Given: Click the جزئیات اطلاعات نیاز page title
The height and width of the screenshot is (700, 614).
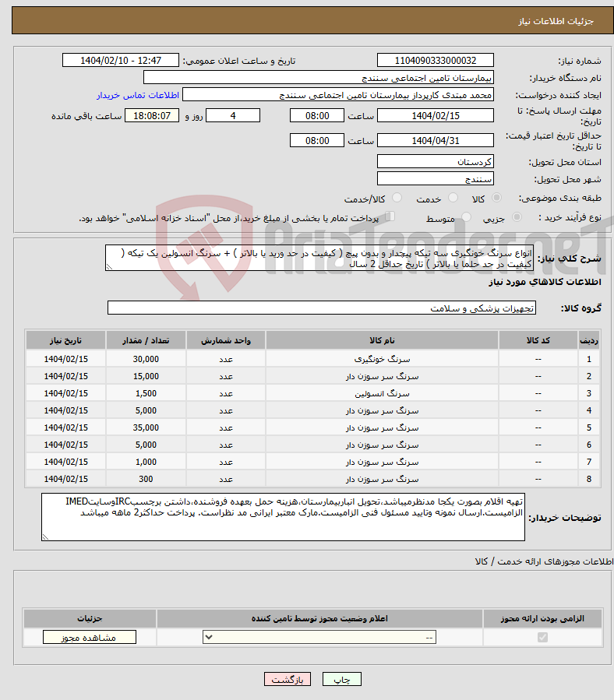Looking at the screenshot, I should pyautogui.click(x=556, y=21).
